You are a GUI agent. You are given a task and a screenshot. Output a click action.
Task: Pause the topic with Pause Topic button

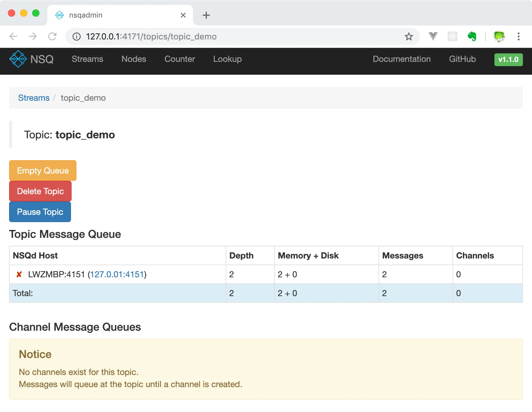[40, 212]
